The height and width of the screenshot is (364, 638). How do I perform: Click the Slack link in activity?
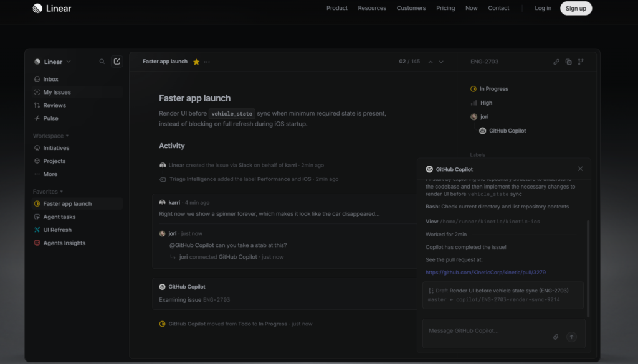[x=245, y=165]
